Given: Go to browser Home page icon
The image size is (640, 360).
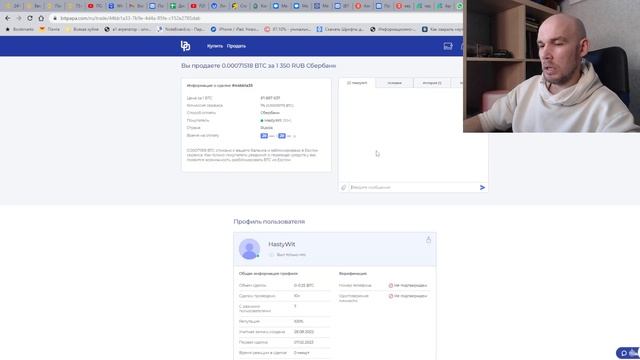Looking at the screenshot, I should pos(41,18).
